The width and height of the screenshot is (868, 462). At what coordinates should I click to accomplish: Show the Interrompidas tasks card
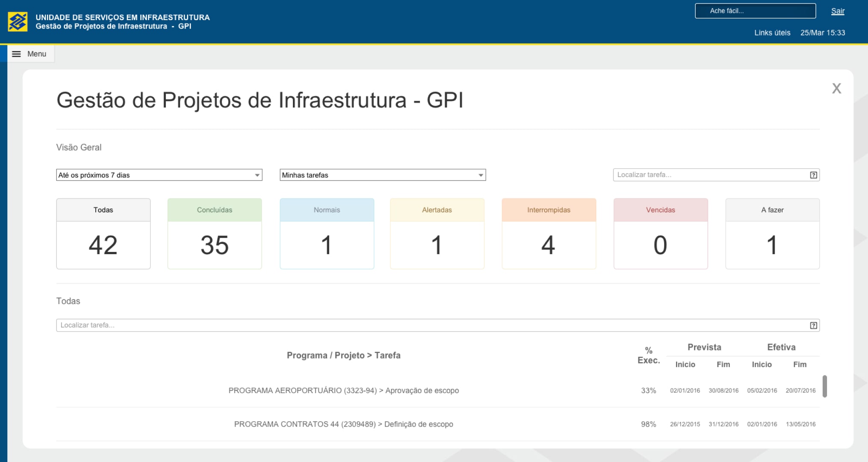click(549, 234)
